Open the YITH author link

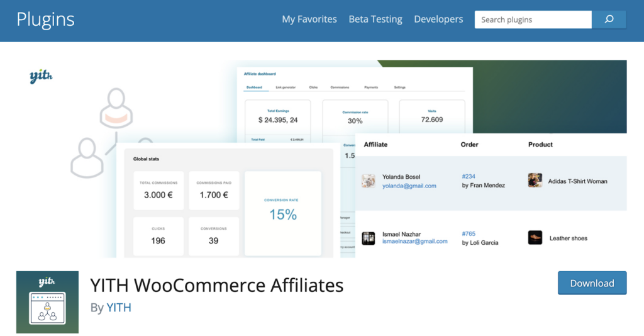tap(119, 308)
